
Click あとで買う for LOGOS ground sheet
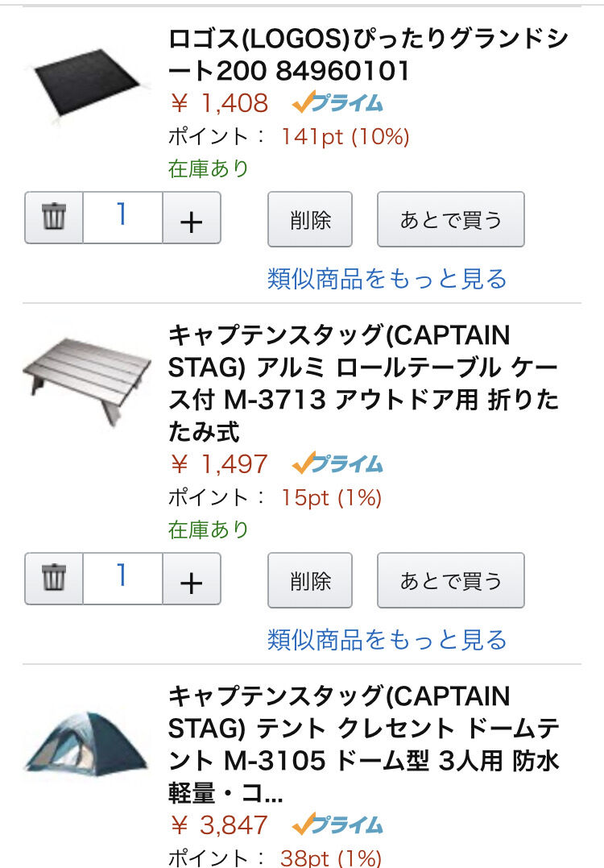(x=451, y=219)
